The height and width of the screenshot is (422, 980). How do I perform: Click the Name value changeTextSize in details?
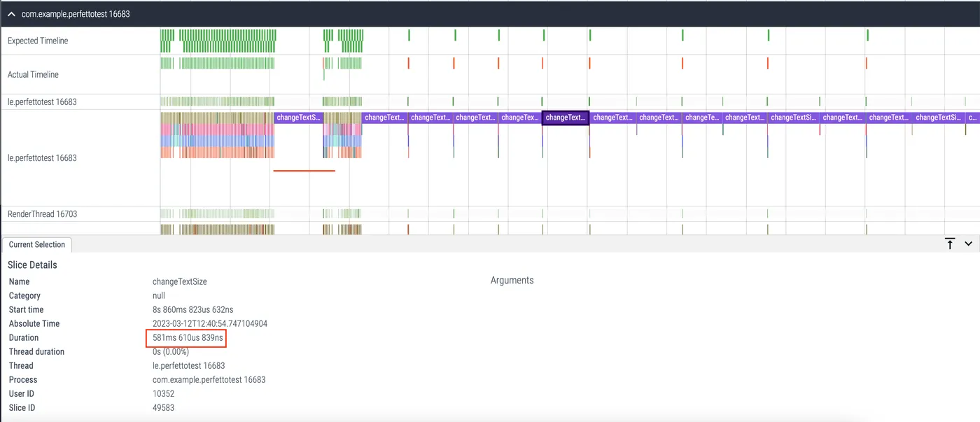click(x=179, y=281)
